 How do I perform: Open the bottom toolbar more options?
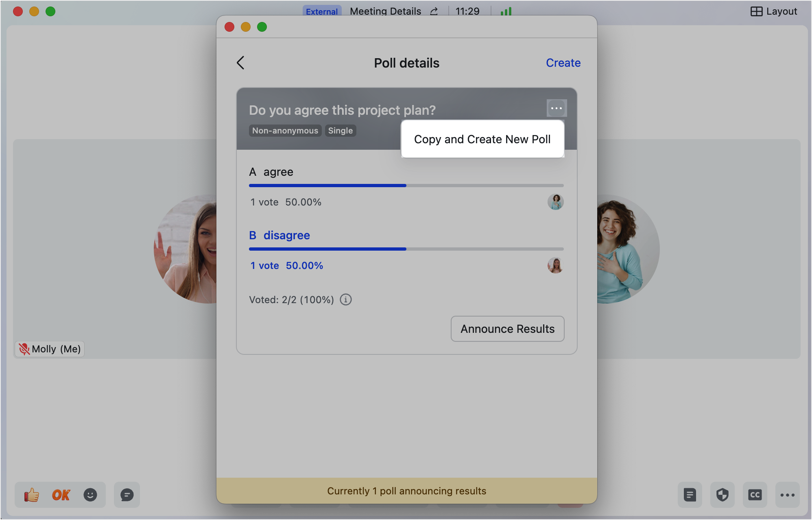[x=787, y=495]
